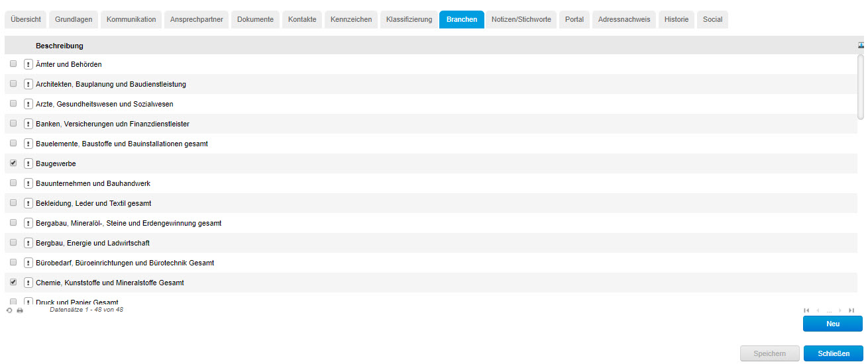
Task: Switch to the Portal tab
Action: [574, 19]
